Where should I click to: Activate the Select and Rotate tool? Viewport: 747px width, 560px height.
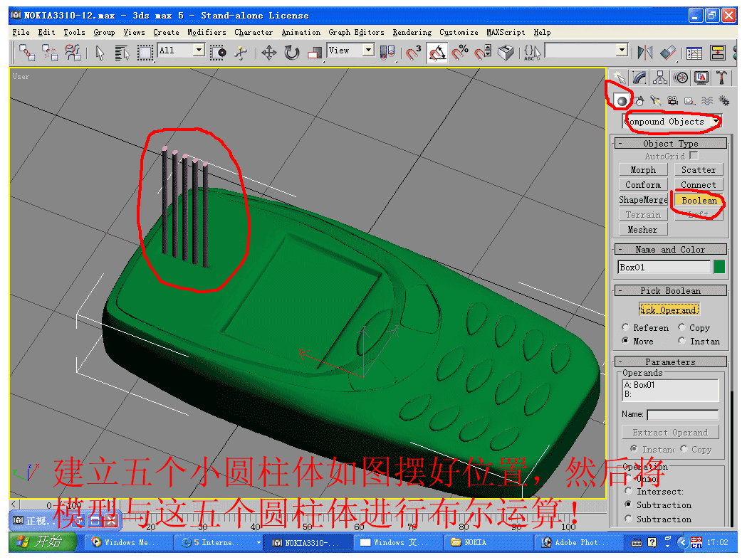pyautogui.click(x=291, y=52)
